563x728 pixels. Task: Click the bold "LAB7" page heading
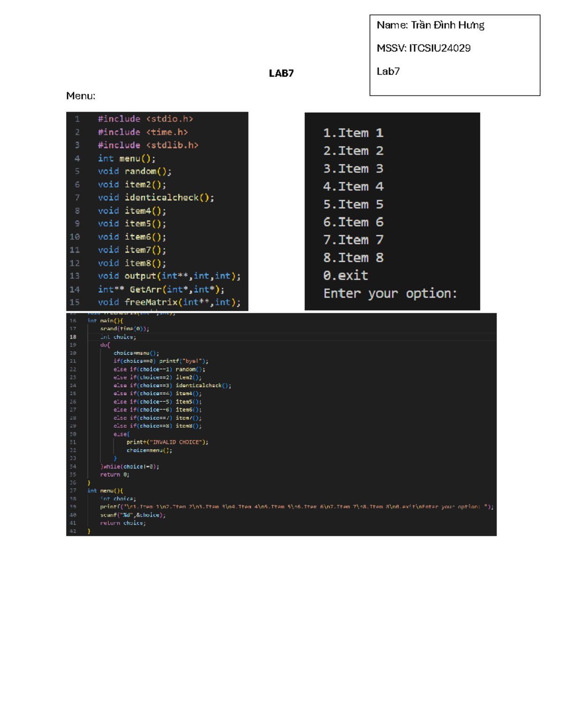[281, 73]
